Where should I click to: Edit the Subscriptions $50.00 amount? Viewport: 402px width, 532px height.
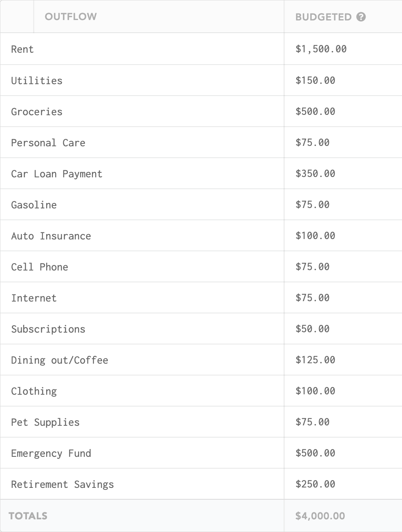[x=313, y=329]
